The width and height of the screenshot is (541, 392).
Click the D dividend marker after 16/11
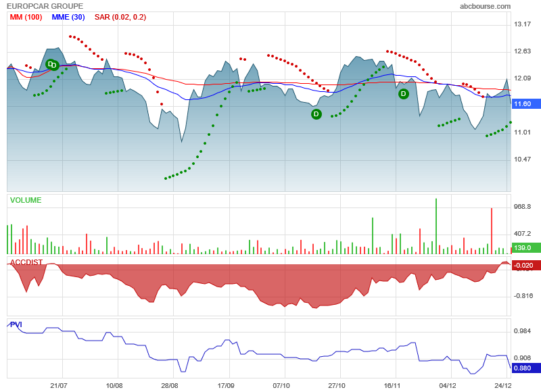[403, 94]
